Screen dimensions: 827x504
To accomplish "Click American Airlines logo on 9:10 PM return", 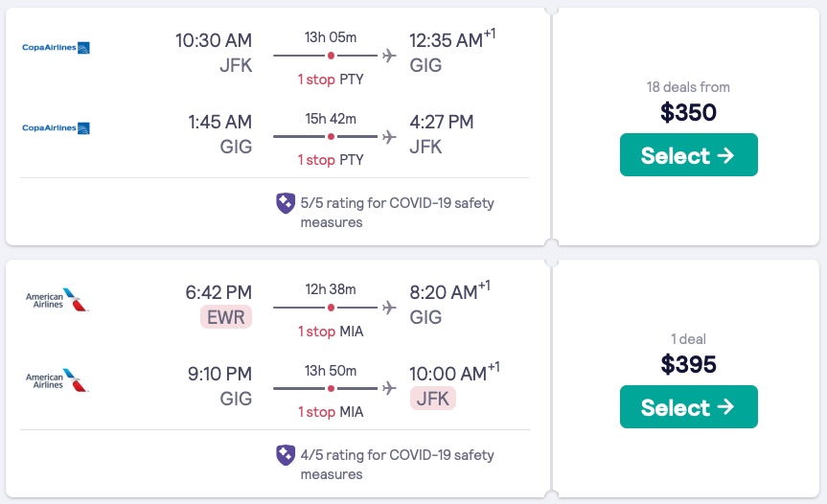I will pos(57,379).
